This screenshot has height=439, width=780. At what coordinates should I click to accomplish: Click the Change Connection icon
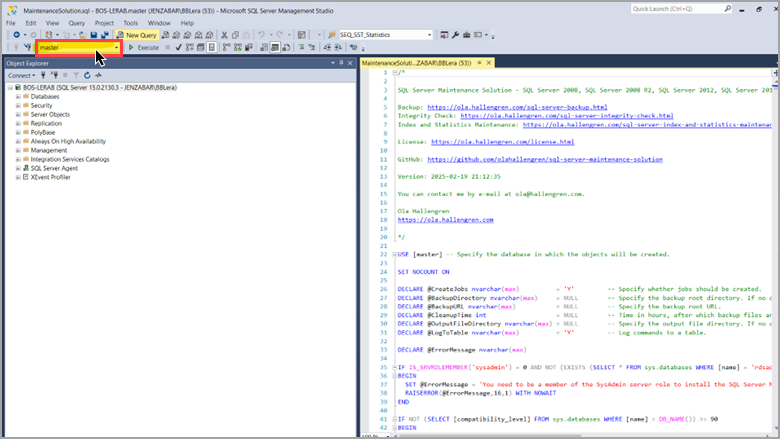27,47
